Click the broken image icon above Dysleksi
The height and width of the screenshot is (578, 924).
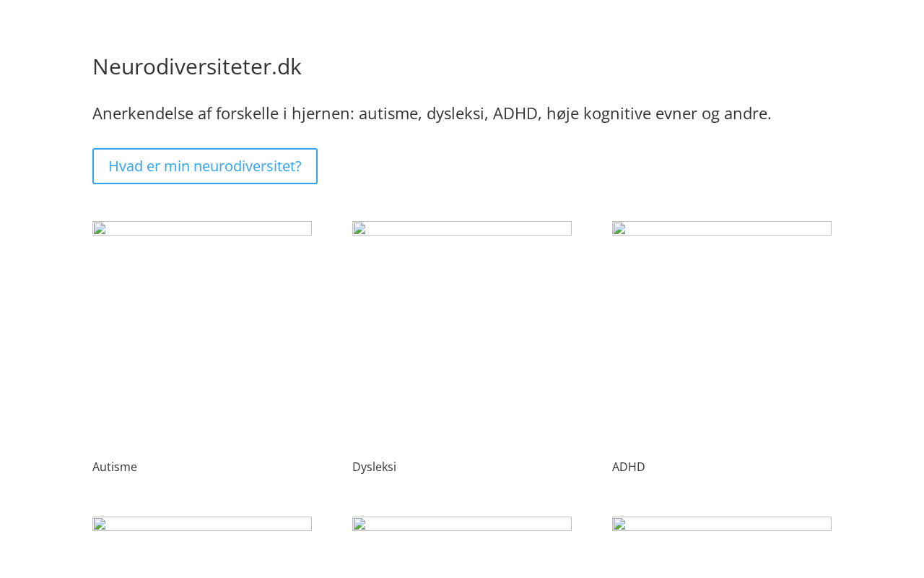coord(359,230)
